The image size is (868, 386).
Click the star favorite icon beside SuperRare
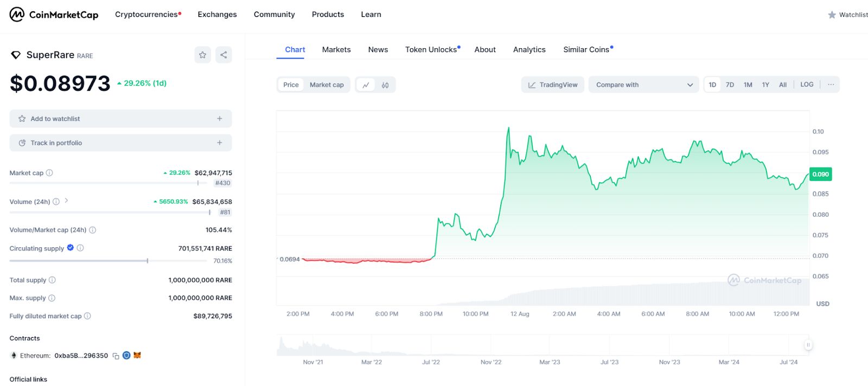(202, 55)
